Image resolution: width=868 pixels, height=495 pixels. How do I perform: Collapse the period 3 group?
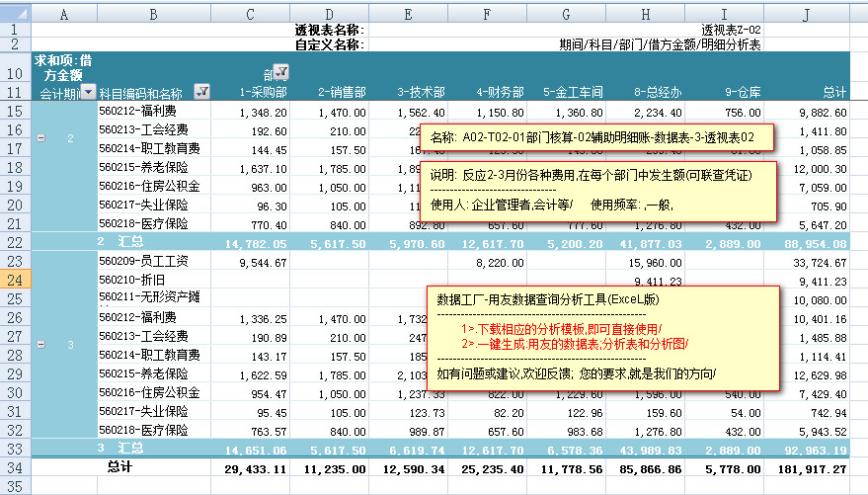tap(40, 345)
